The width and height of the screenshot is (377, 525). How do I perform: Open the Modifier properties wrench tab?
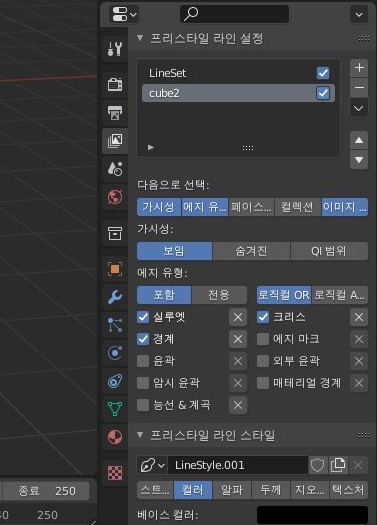click(x=115, y=297)
